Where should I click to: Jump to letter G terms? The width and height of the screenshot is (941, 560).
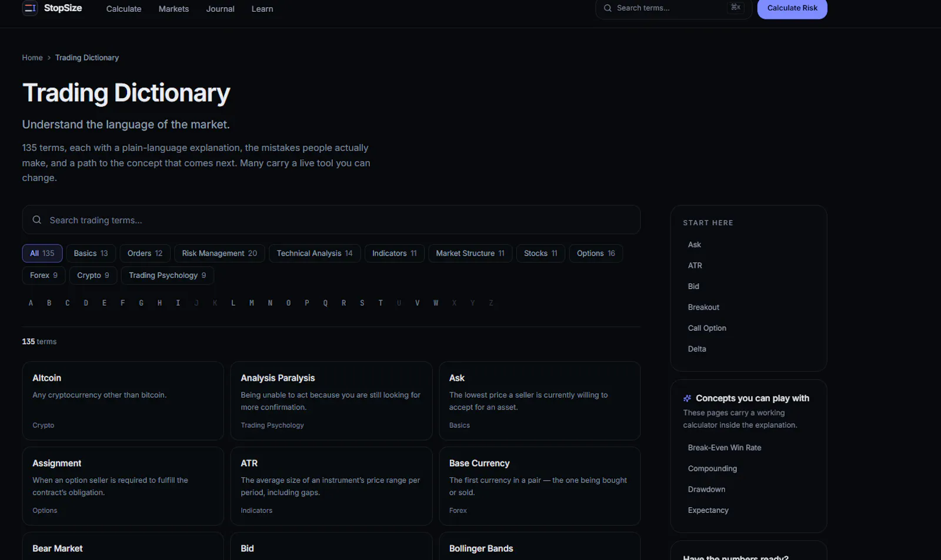[x=141, y=303]
